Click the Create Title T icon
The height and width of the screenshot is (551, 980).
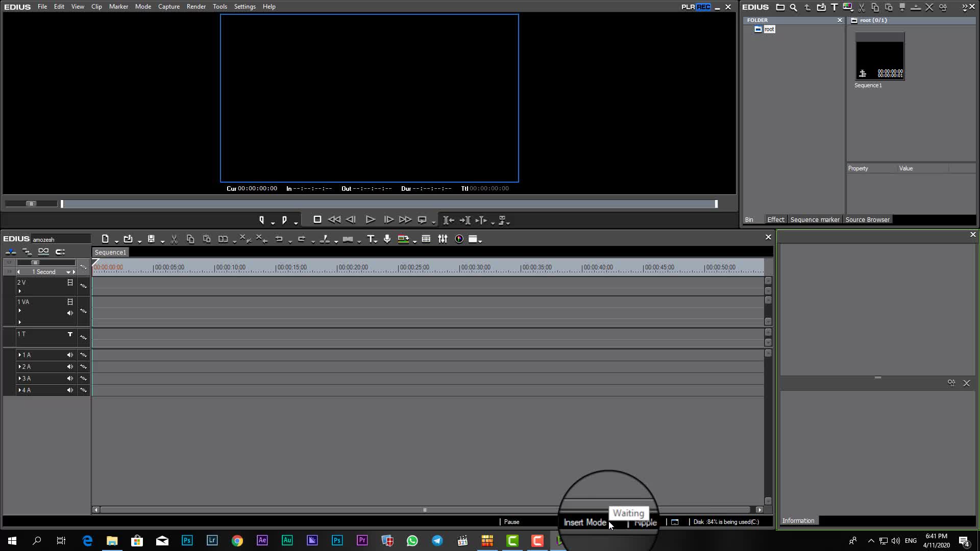tap(371, 239)
